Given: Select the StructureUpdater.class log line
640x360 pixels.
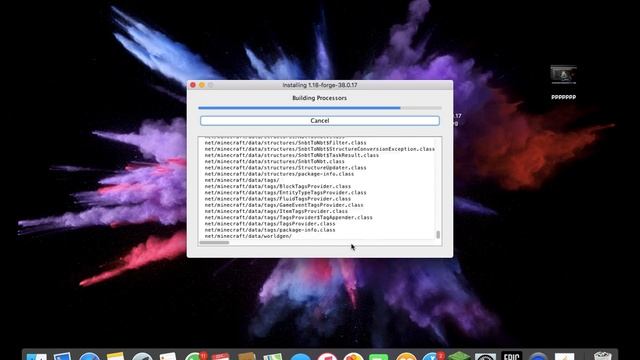Looking at the screenshot, I should 285,168.
